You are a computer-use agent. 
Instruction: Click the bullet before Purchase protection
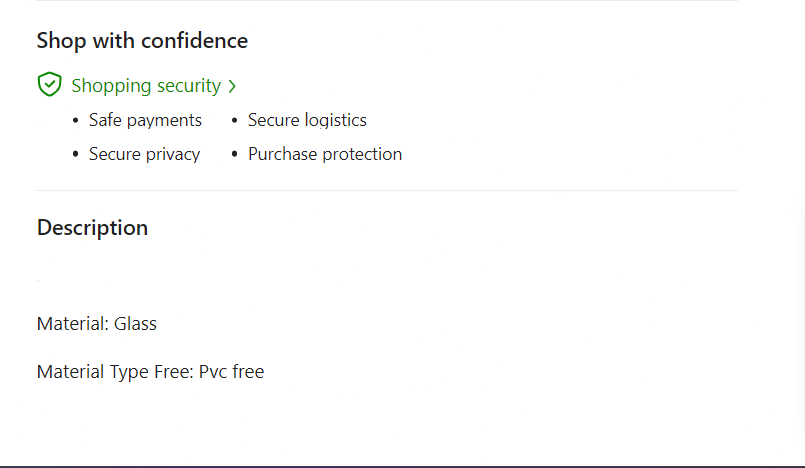[x=235, y=155]
